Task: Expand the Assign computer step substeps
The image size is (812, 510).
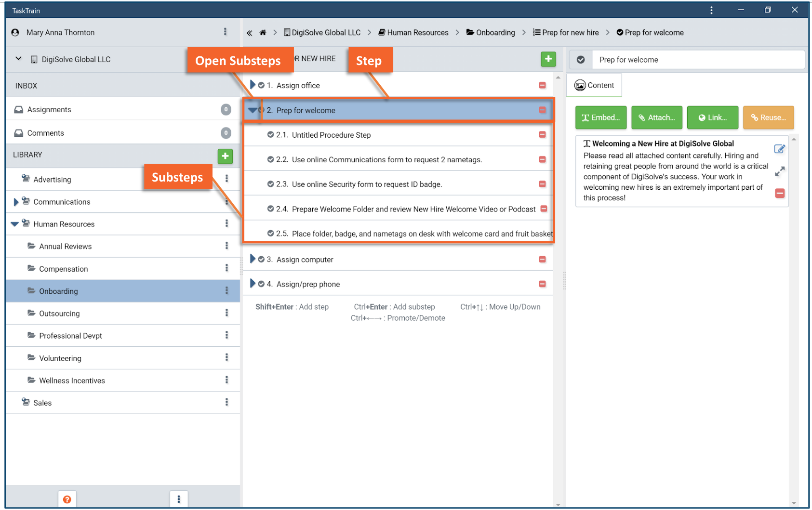Action: [x=253, y=259]
